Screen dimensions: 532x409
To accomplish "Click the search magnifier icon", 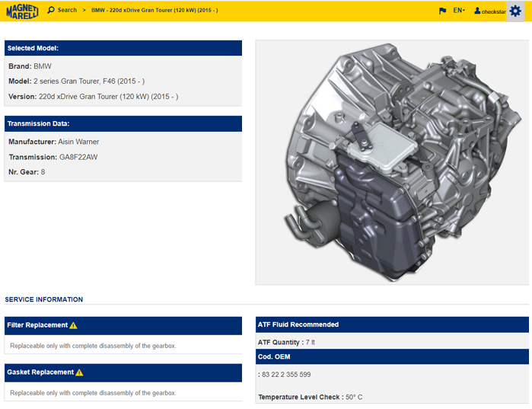I will tap(51, 10).
